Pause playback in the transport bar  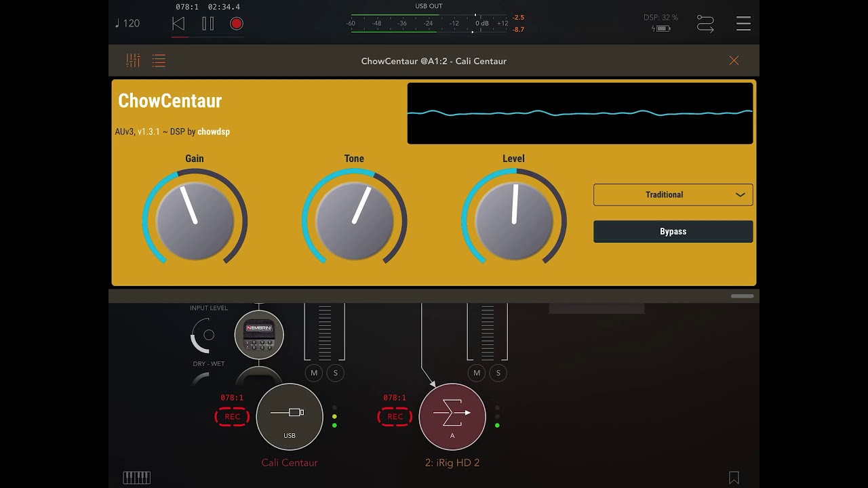pos(208,24)
